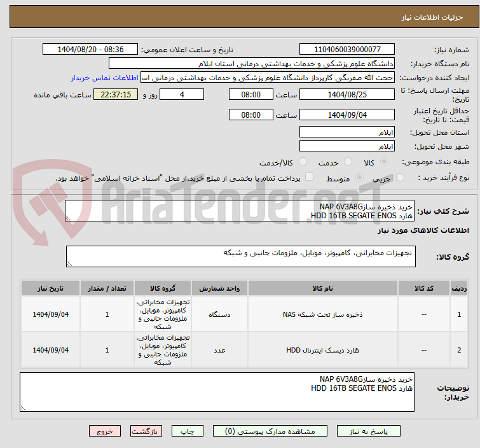Screen dimensions: 480x448
Task: Click the remaining days field showing 4
Action: click(182, 94)
